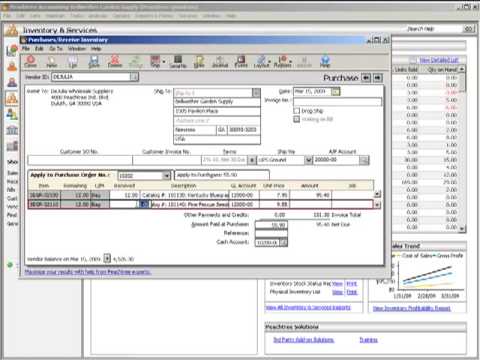
Task: Click the Reference input field
Action: coord(271,234)
